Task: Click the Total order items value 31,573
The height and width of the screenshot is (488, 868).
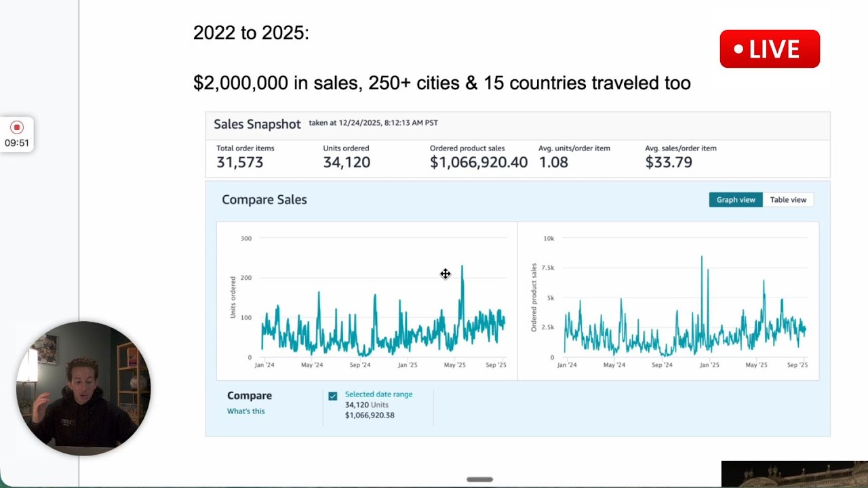Action: tap(240, 163)
